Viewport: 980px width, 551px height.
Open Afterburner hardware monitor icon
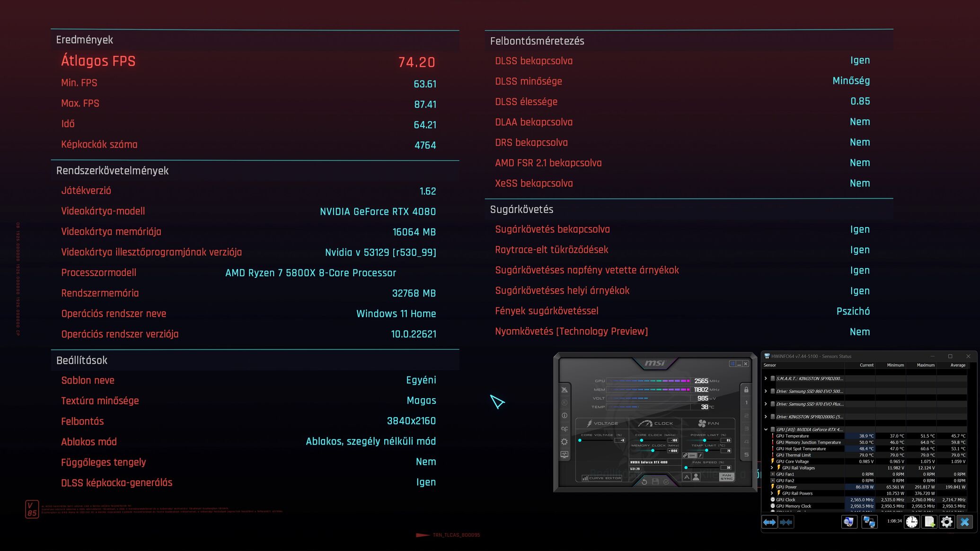(x=564, y=455)
